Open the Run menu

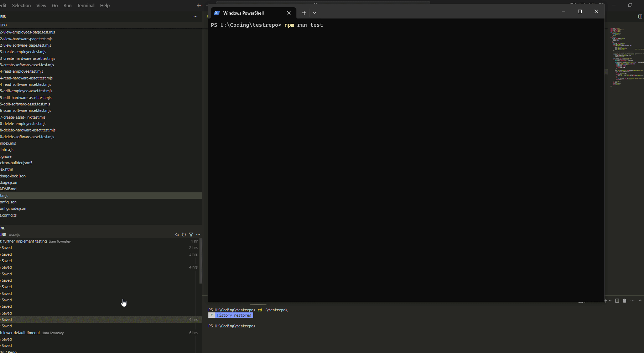coord(67,5)
